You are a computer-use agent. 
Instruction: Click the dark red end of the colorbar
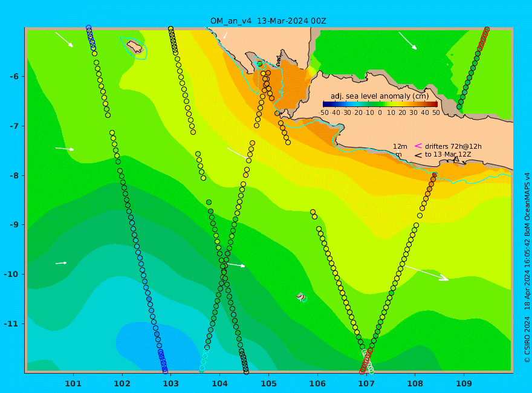point(435,104)
